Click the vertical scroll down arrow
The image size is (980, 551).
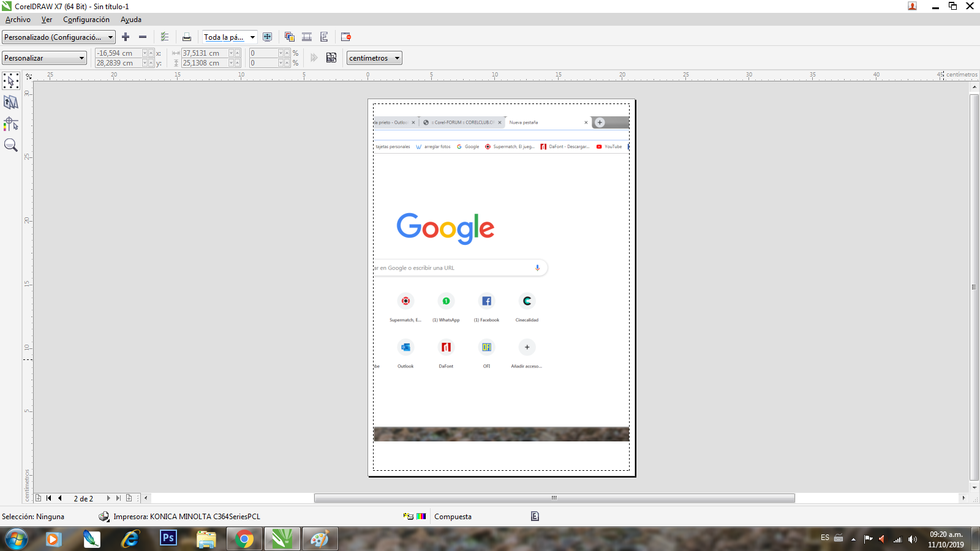(974, 488)
